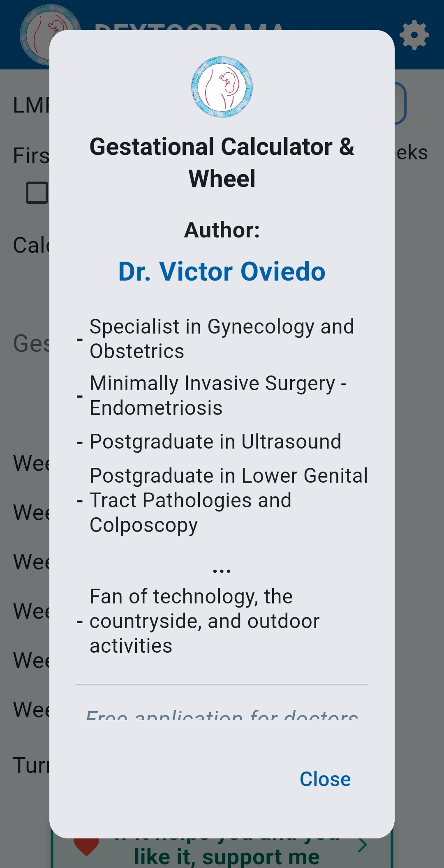Select "Minimally Invasive Surgery - Endometriosis" entry

coord(218,396)
